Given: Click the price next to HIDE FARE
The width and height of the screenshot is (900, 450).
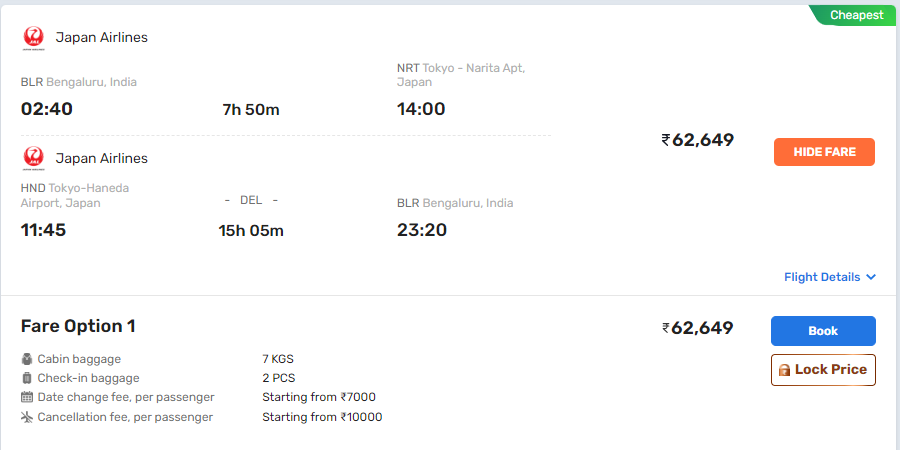Looking at the screenshot, I should (x=698, y=140).
